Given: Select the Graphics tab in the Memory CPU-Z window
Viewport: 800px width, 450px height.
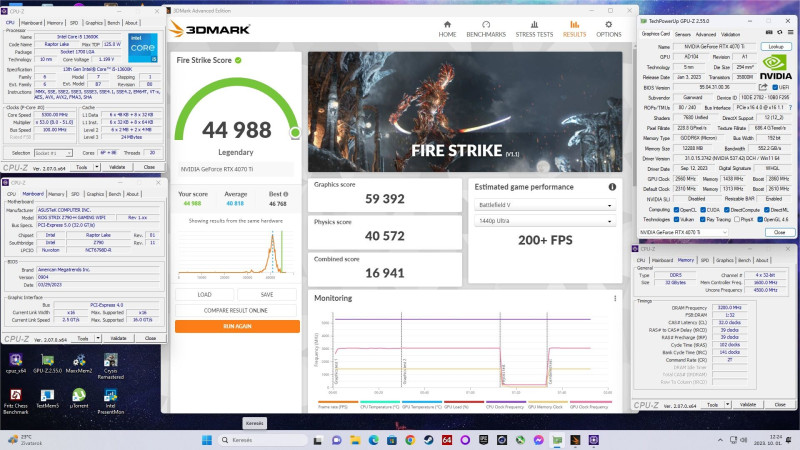Looking at the screenshot, I should 724,260.
